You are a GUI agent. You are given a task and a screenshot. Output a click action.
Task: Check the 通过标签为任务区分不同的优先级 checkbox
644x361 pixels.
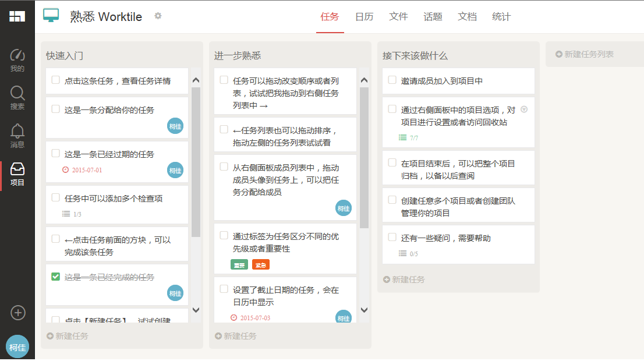click(x=224, y=235)
